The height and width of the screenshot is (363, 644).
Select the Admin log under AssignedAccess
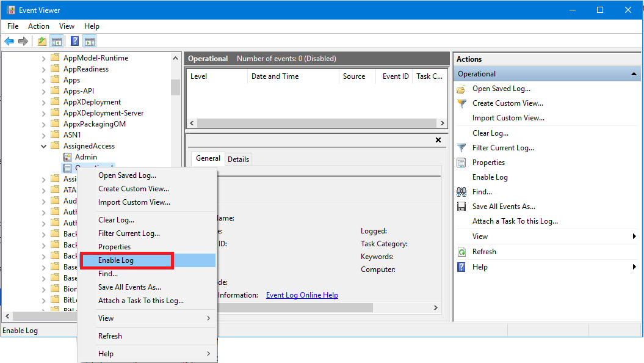pyautogui.click(x=85, y=157)
